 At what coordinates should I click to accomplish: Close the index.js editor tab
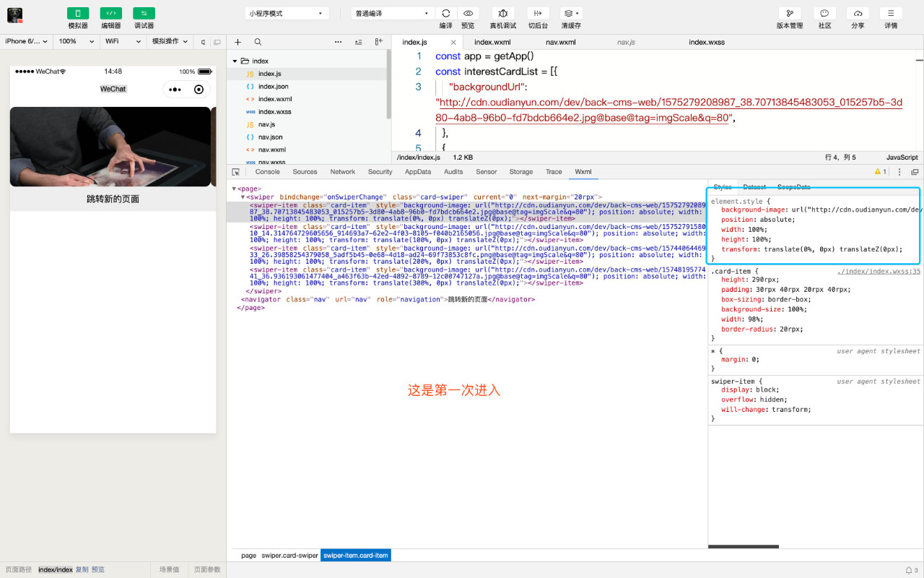pos(453,43)
